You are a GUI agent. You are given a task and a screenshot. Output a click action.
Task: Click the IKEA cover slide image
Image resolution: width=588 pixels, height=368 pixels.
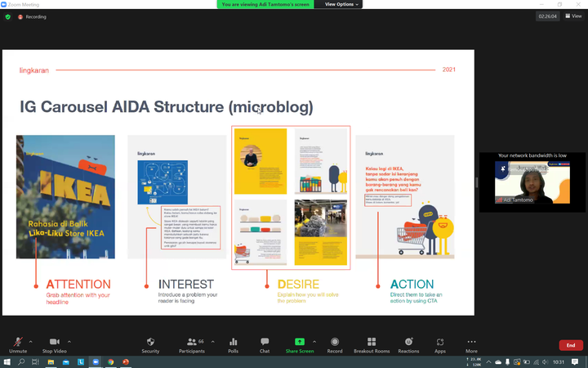65,197
